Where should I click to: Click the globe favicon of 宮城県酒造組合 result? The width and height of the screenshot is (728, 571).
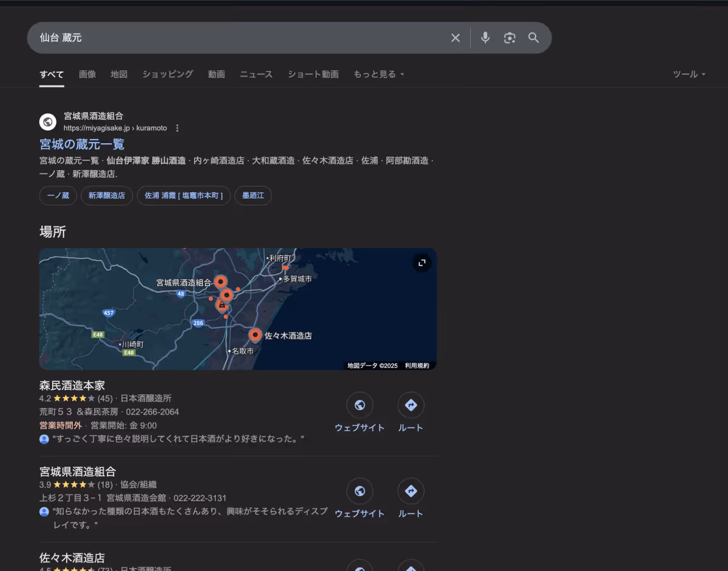pyautogui.click(x=48, y=121)
